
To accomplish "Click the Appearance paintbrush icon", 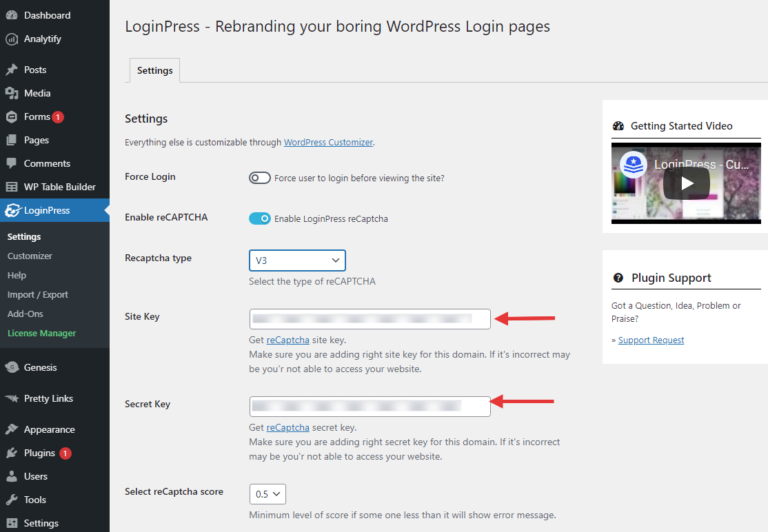I will (x=12, y=429).
